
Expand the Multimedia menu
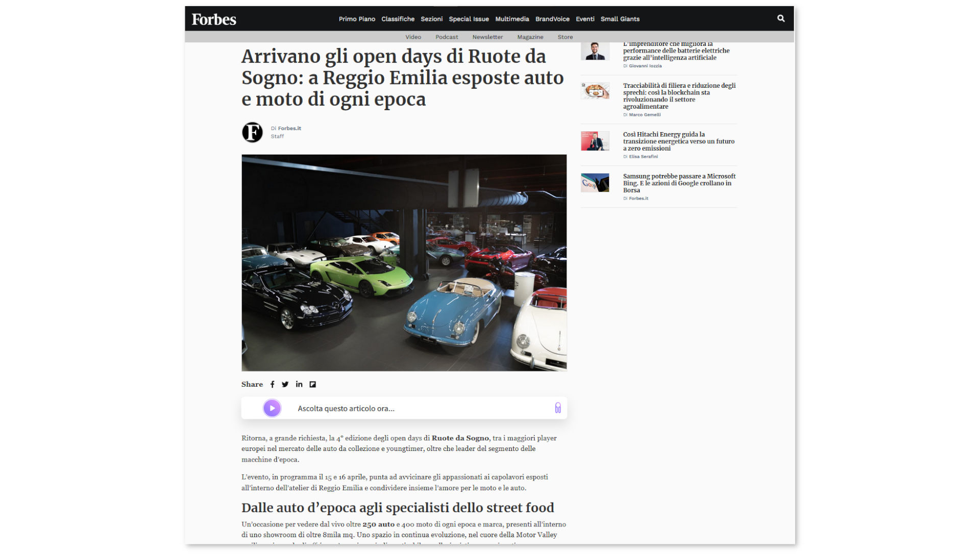512,19
